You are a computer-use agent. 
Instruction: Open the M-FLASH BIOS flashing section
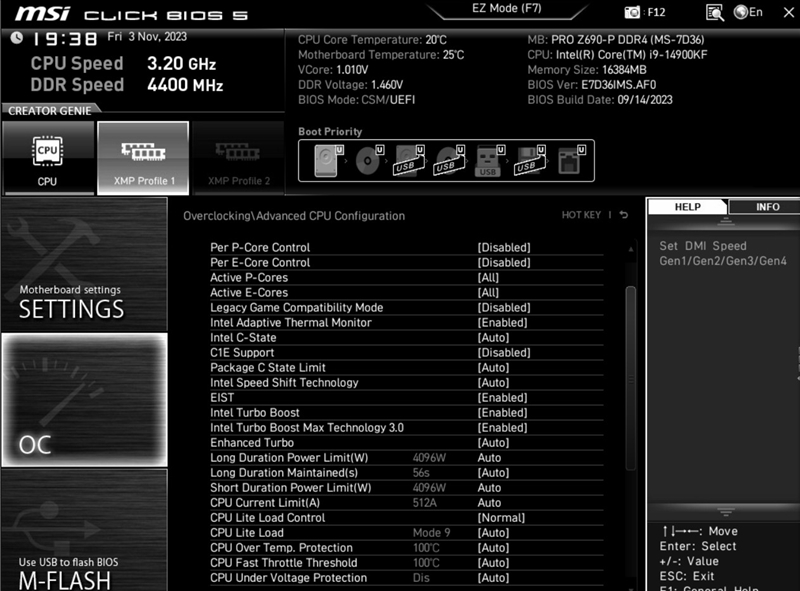click(85, 531)
